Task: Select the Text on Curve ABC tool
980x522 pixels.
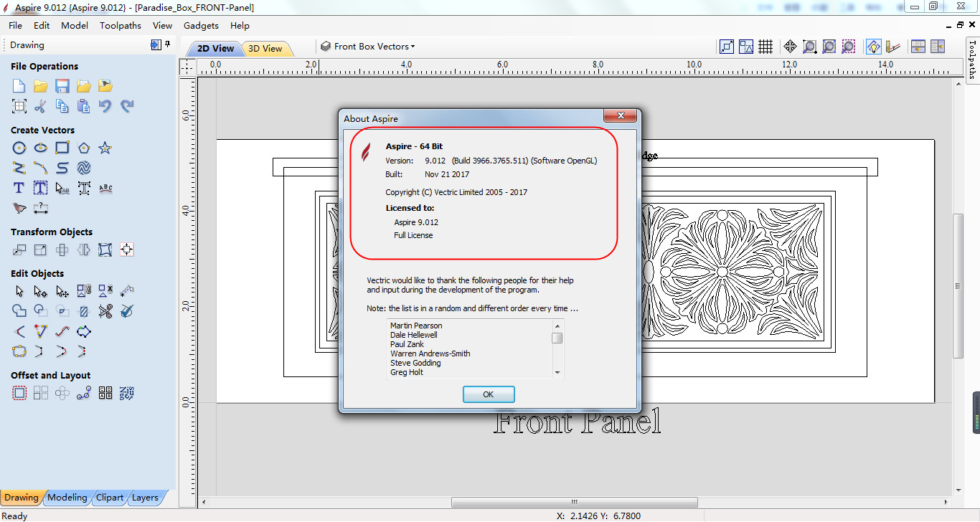Action: click(105, 188)
